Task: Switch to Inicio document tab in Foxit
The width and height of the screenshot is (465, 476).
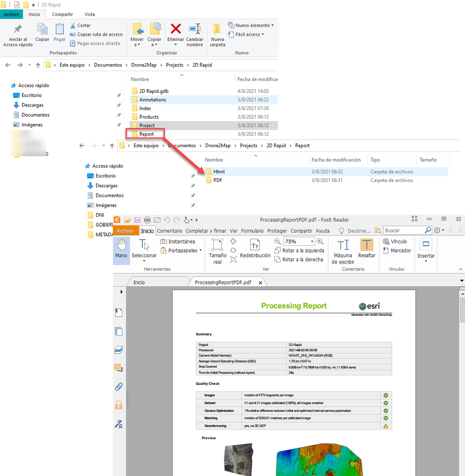Action: pyautogui.click(x=139, y=283)
